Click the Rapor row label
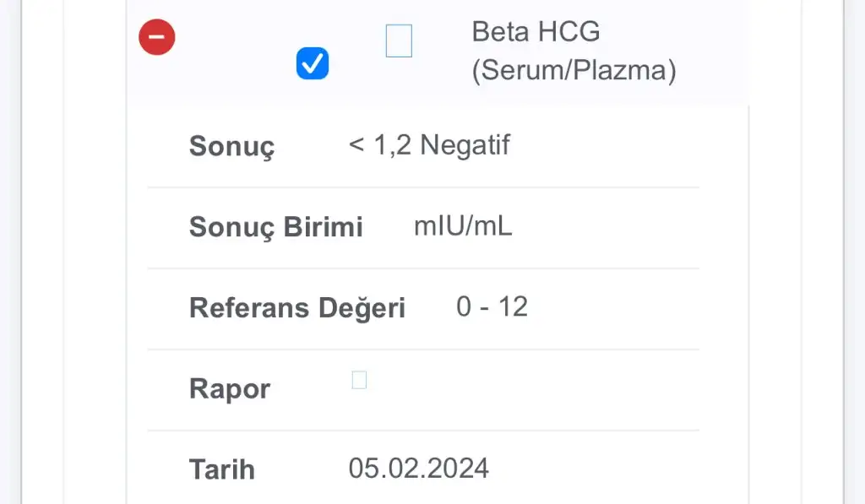 230,388
